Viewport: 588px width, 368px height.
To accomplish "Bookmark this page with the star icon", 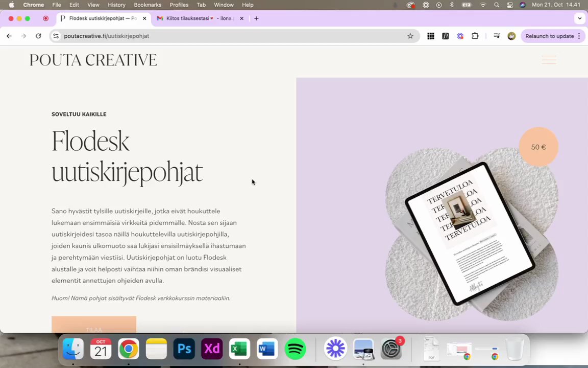I will tap(410, 36).
